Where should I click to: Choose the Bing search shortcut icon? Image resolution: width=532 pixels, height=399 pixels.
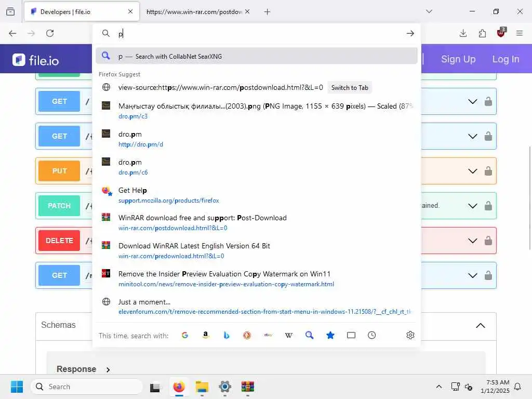pyautogui.click(x=227, y=335)
